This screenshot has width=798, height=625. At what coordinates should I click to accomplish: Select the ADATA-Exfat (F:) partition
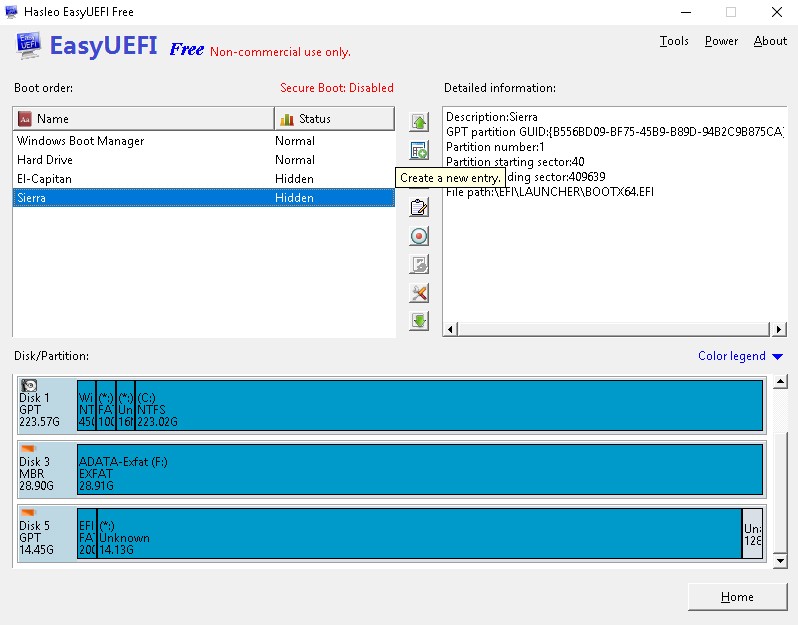coord(420,469)
